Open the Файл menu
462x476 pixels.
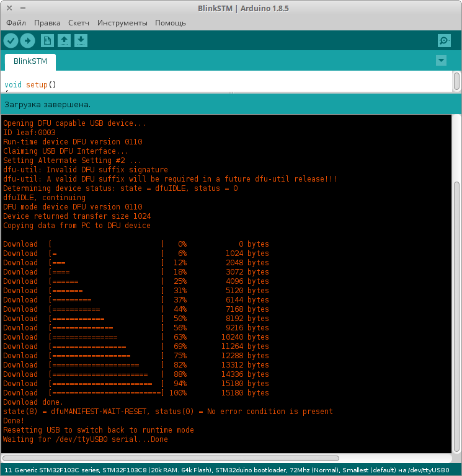point(16,23)
